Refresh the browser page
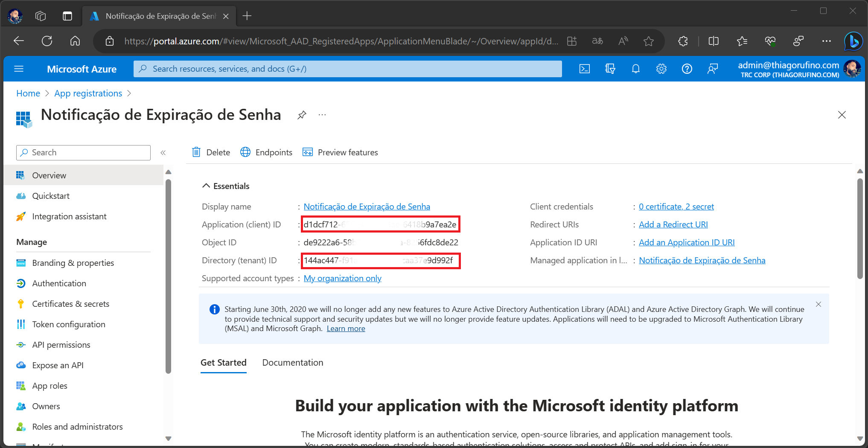The image size is (868, 448). [x=47, y=41]
